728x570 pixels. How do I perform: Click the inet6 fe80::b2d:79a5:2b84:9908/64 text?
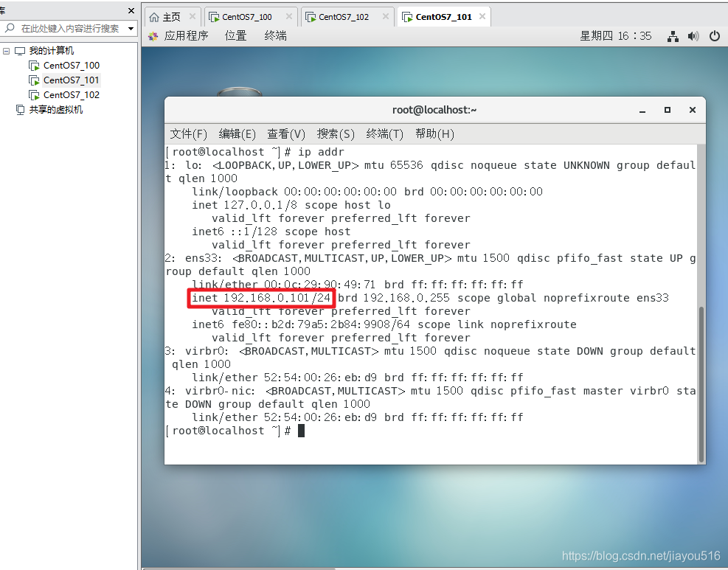point(302,324)
